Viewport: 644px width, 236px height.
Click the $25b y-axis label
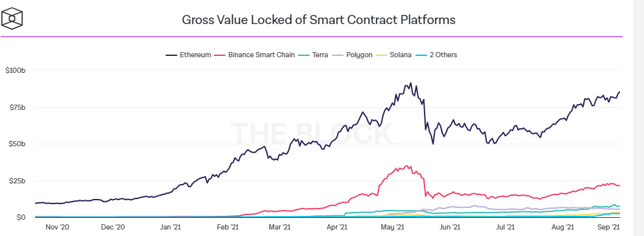pyautogui.click(x=17, y=181)
